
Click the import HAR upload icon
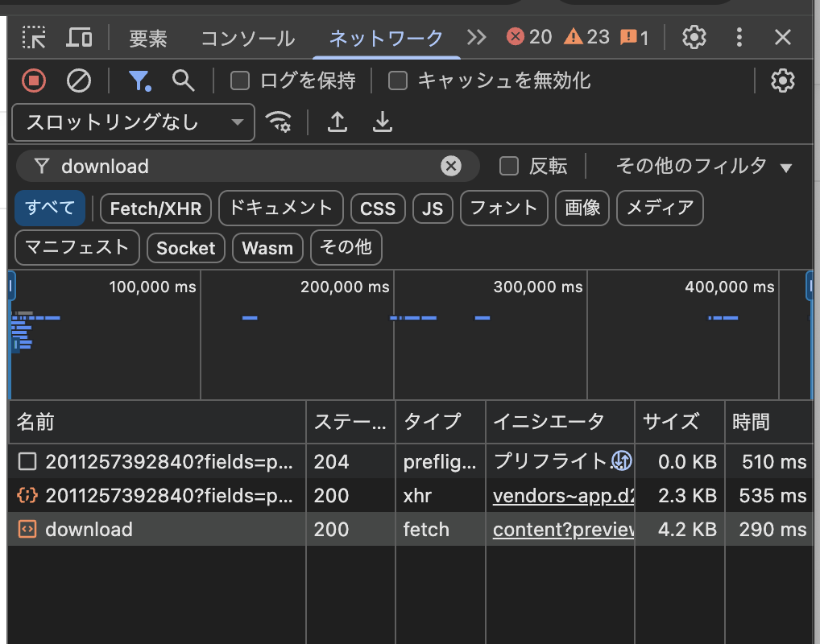(x=338, y=122)
